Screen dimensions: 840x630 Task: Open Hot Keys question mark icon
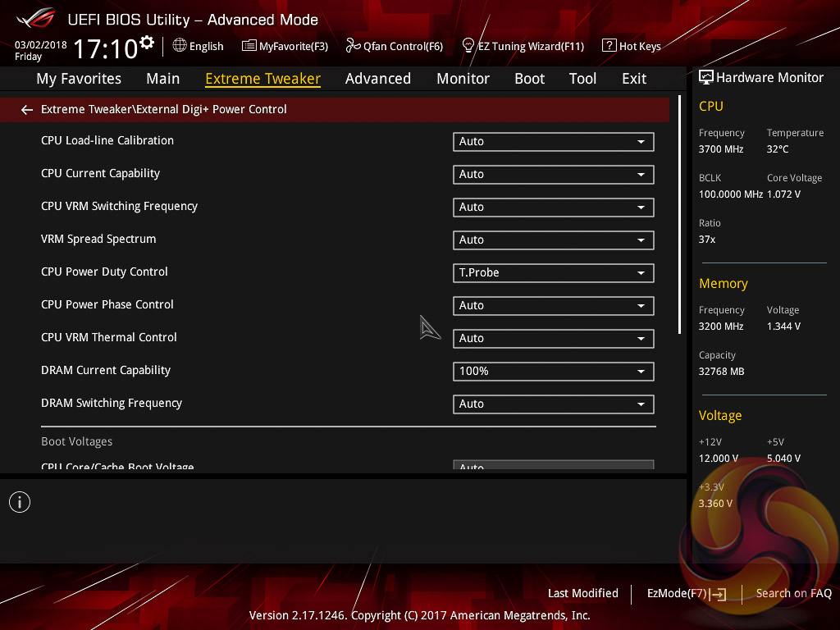tap(609, 46)
